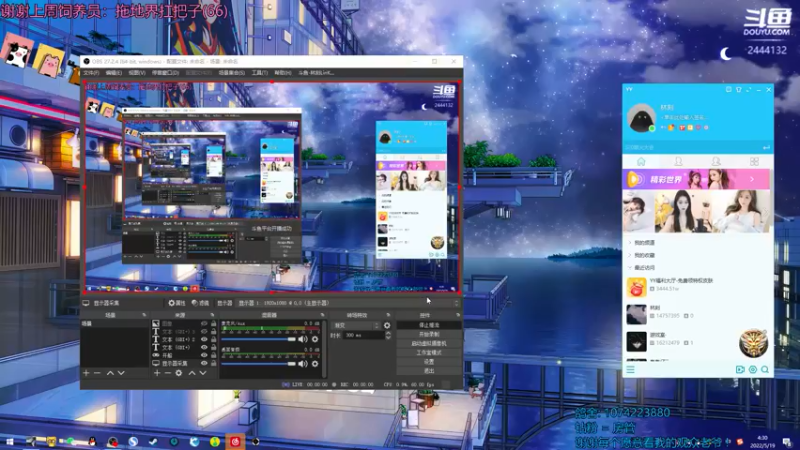Open YY groups tab icon
This screenshot has width=800, height=450.
[716, 162]
